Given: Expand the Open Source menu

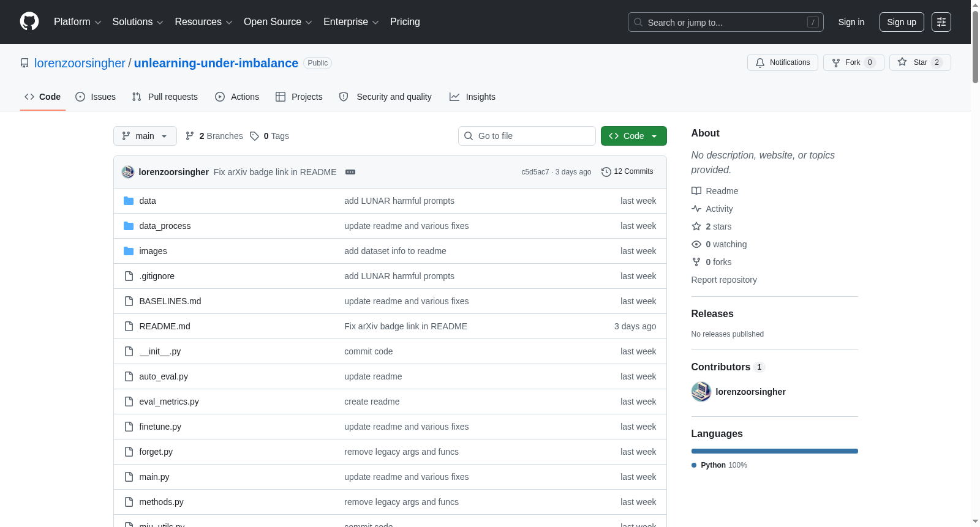Looking at the screenshot, I should (278, 22).
